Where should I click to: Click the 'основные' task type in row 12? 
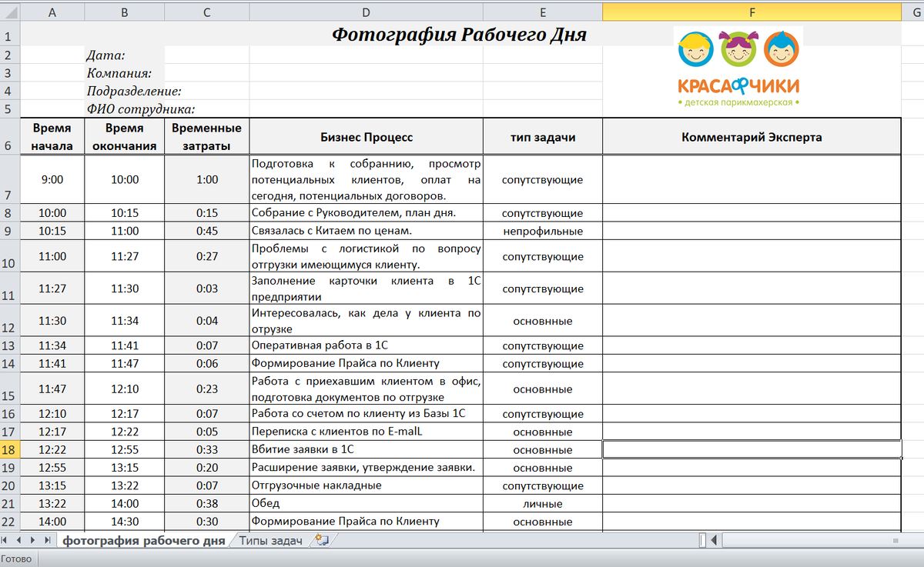[x=543, y=321]
